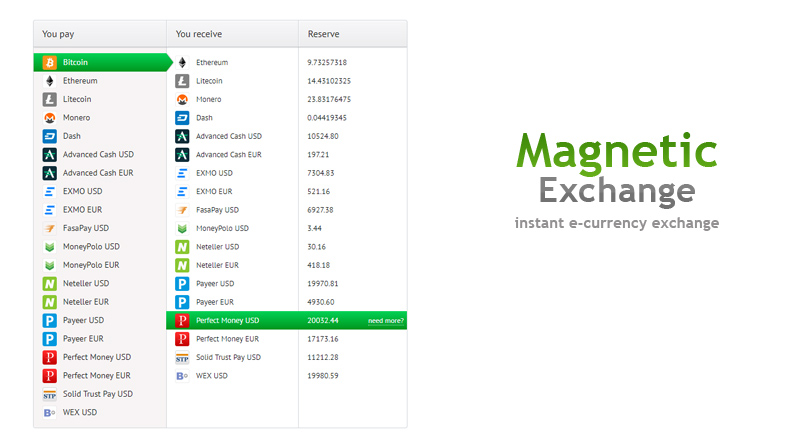Viewport: 800px width, 445px height.
Task: Choose Solid Trust Pay USD in You pay
Action: (98, 394)
